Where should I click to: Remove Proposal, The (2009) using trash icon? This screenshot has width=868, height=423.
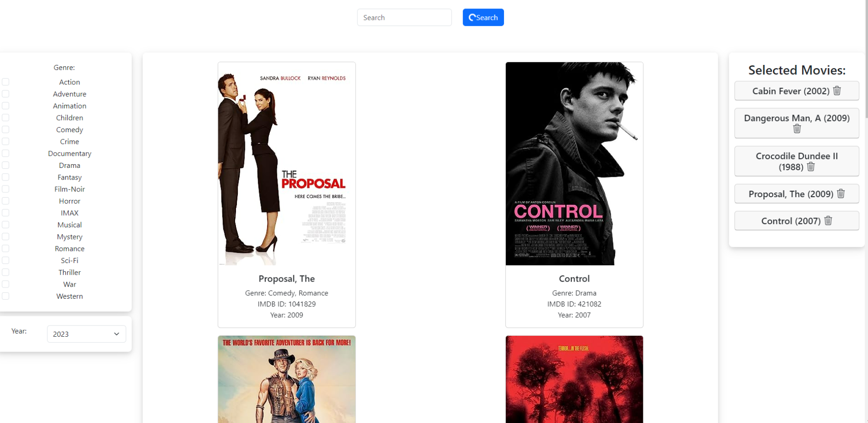click(x=841, y=193)
